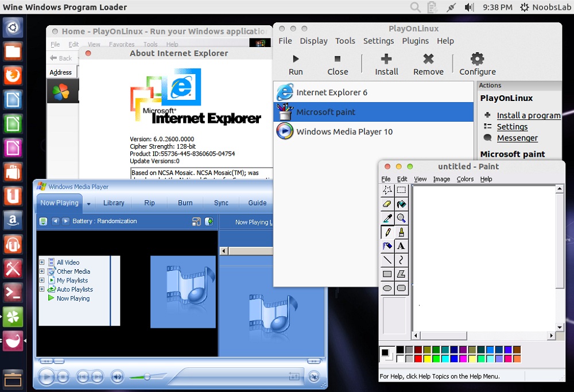Pick the yellow color swatch in Paint palette

coord(427,359)
